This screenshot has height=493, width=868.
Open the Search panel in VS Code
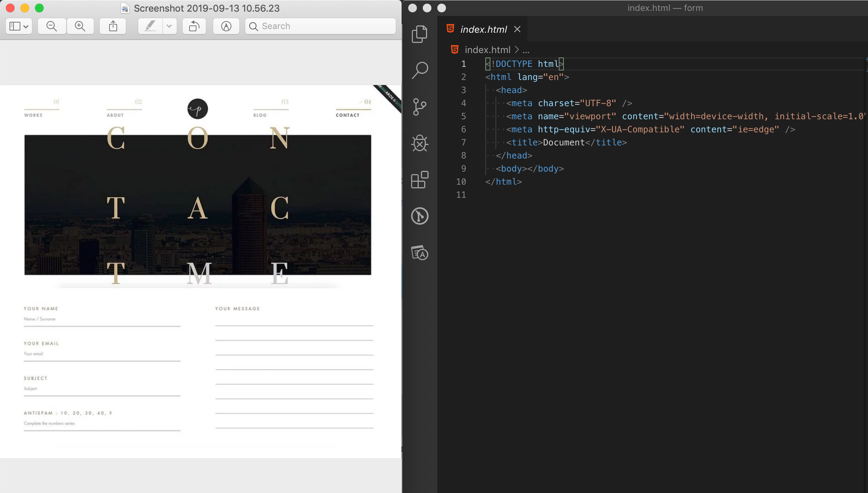pos(419,70)
